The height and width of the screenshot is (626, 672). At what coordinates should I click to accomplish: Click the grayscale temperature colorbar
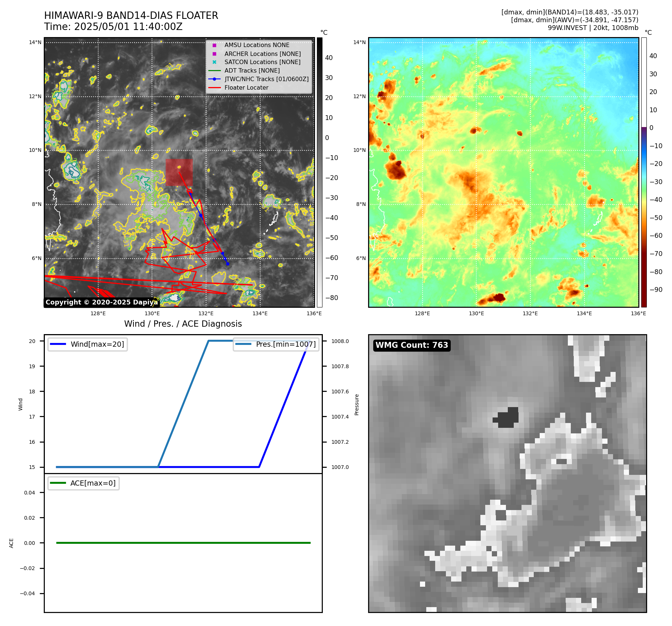(x=320, y=172)
